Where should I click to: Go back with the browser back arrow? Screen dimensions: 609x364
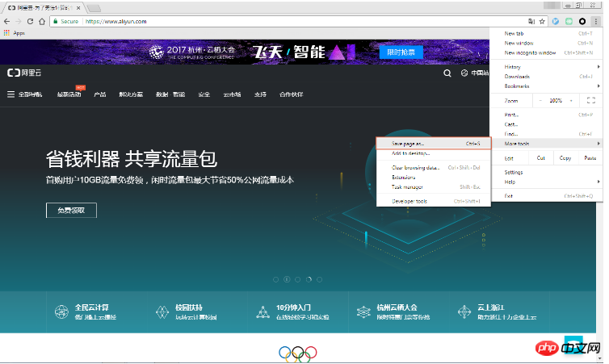pos(6,21)
